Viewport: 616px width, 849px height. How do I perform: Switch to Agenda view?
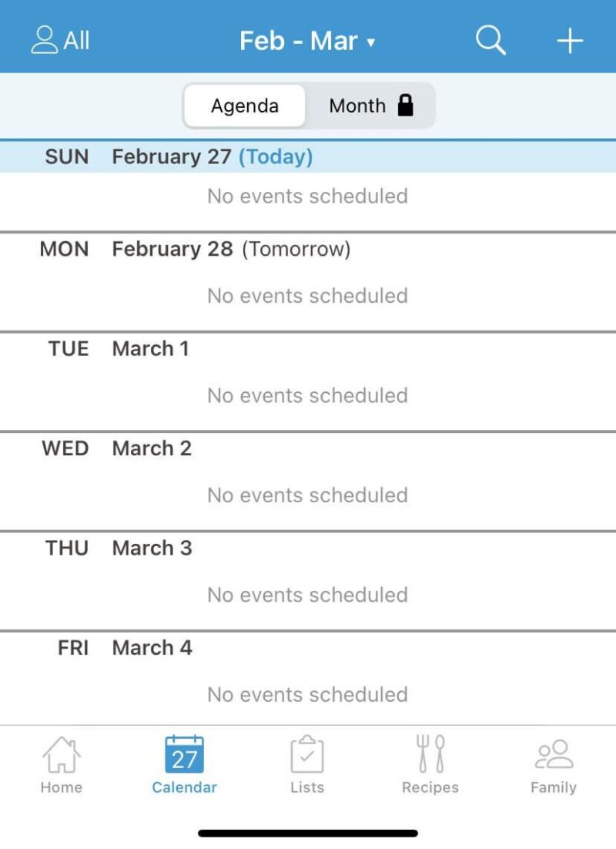[245, 106]
